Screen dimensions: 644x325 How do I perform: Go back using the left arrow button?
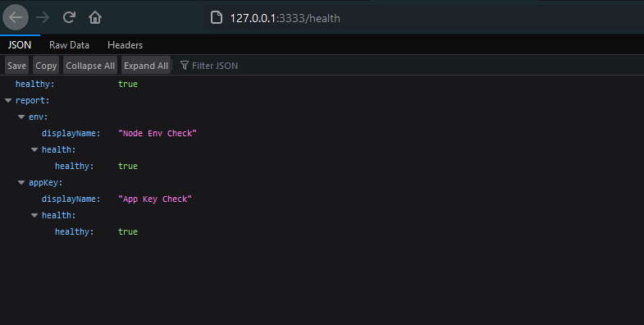pyautogui.click(x=16, y=18)
